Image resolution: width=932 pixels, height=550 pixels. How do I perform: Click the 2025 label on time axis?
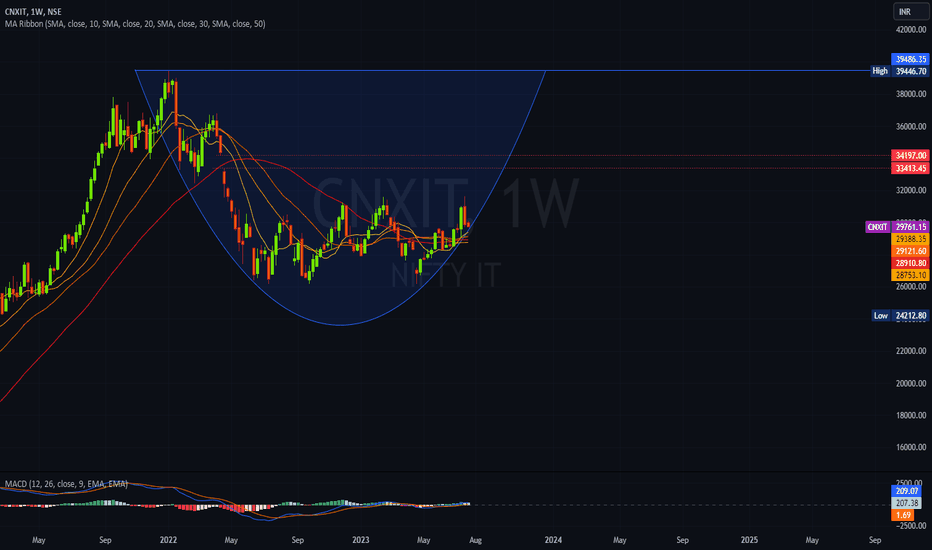click(x=749, y=540)
